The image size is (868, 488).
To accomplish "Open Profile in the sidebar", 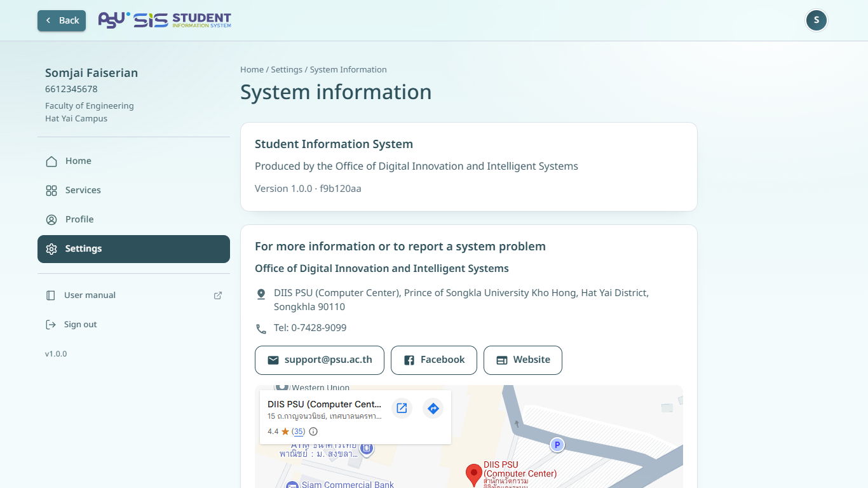I will (x=133, y=220).
